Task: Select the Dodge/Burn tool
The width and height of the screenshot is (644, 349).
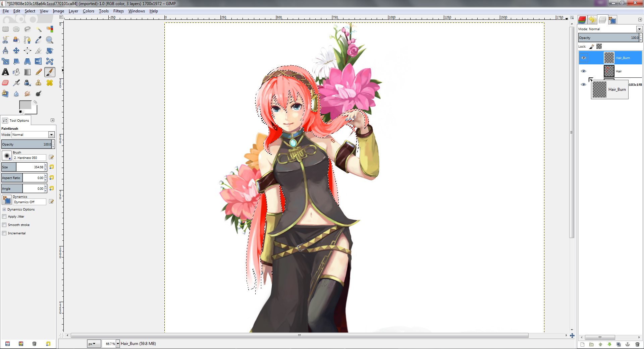Action: (39, 94)
